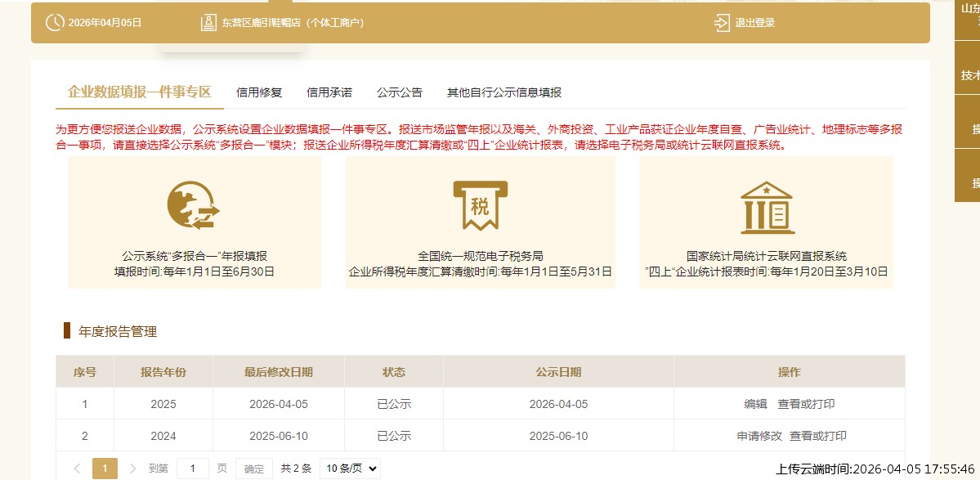The height and width of the screenshot is (480, 980).
Task: Open the national statistics bureau building icon
Action: 766,206
